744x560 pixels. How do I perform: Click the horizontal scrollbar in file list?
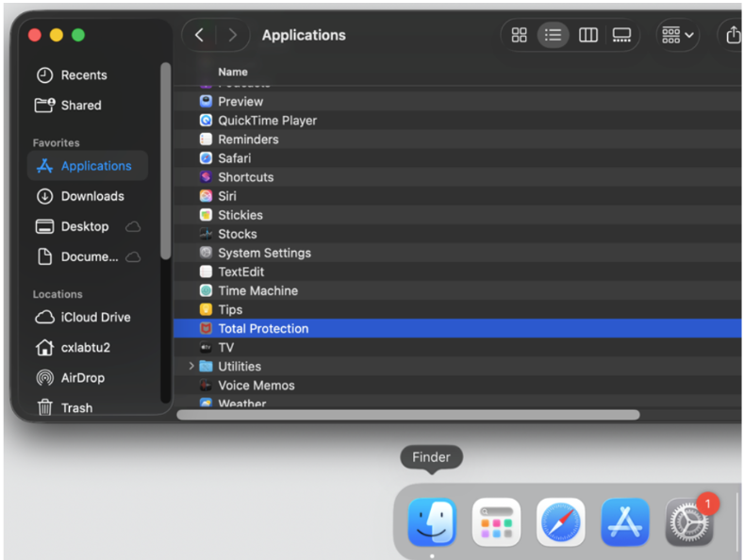(x=407, y=415)
